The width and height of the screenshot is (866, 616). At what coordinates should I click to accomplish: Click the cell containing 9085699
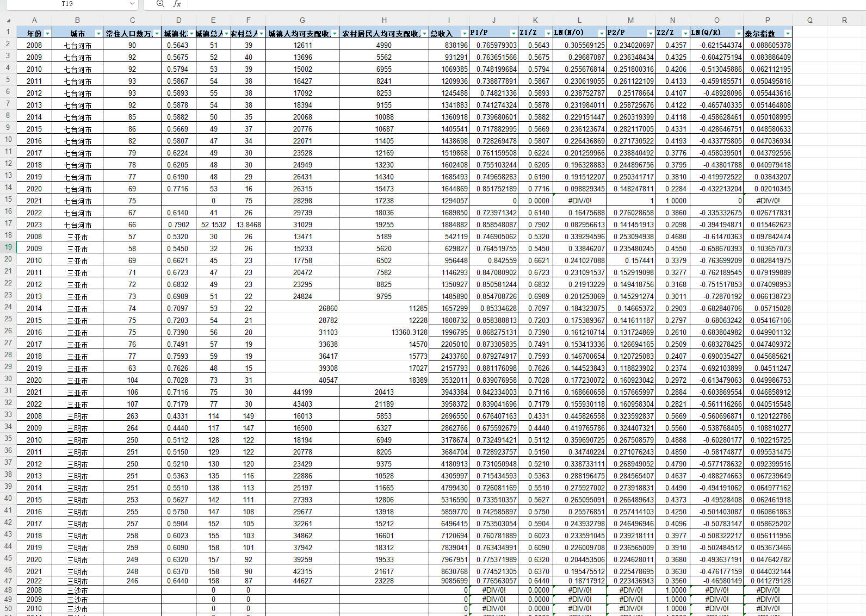coord(449,581)
